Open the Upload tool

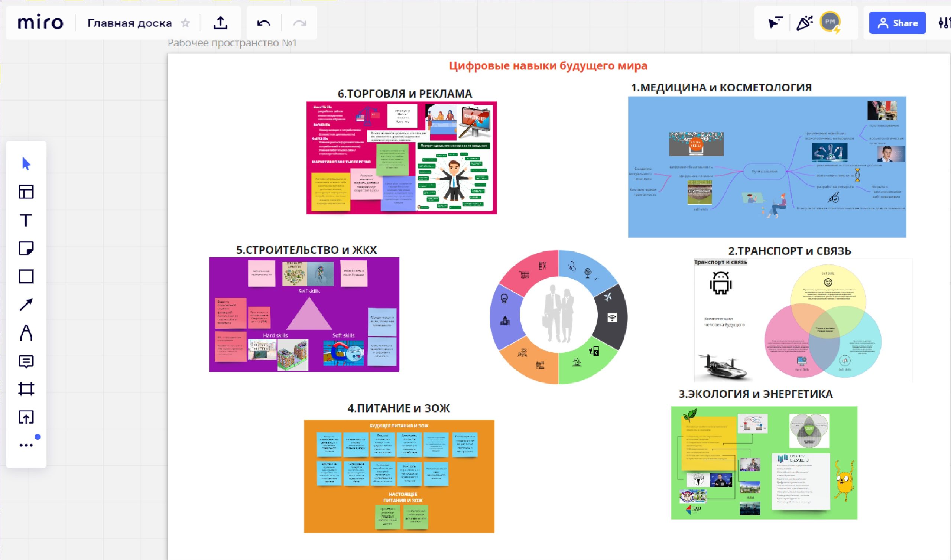[x=26, y=417]
